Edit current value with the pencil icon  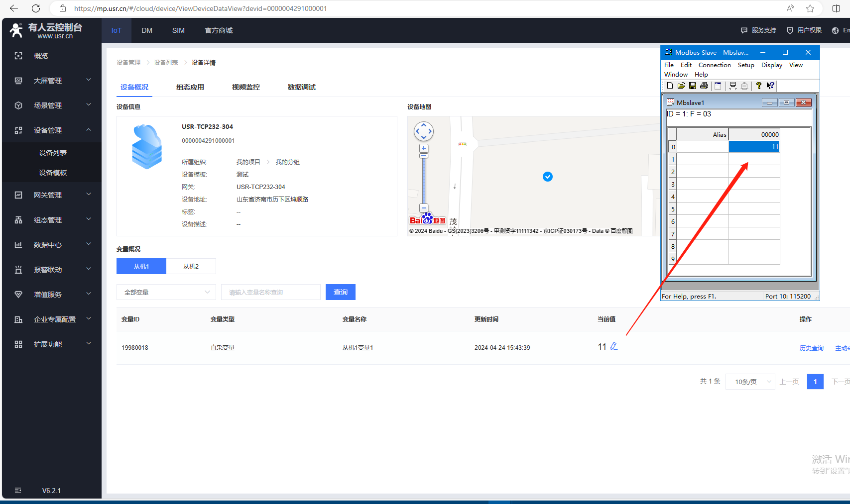[614, 346]
